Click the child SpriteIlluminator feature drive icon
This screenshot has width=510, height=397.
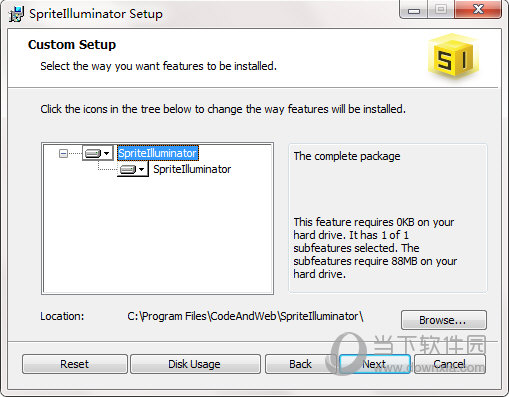click(x=128, y=169)
